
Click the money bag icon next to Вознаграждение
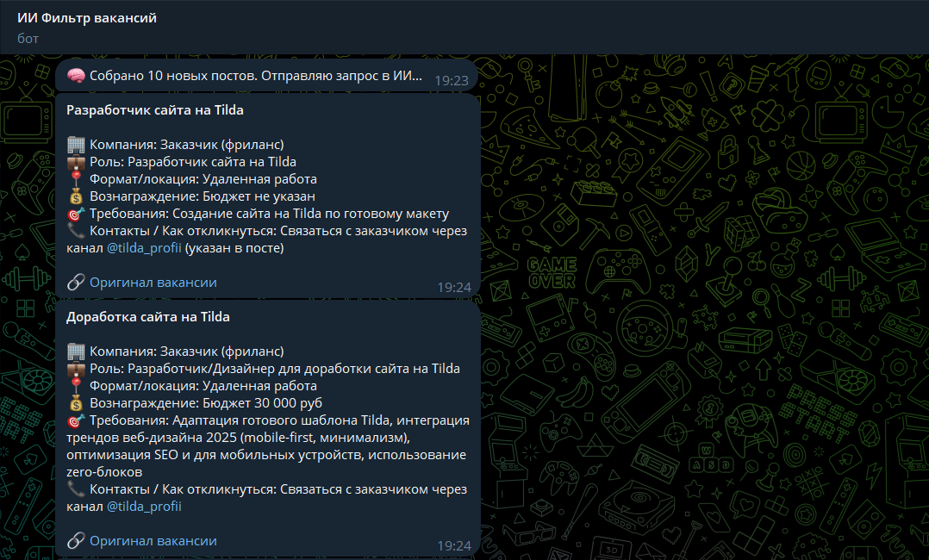(x=77, y=196)
